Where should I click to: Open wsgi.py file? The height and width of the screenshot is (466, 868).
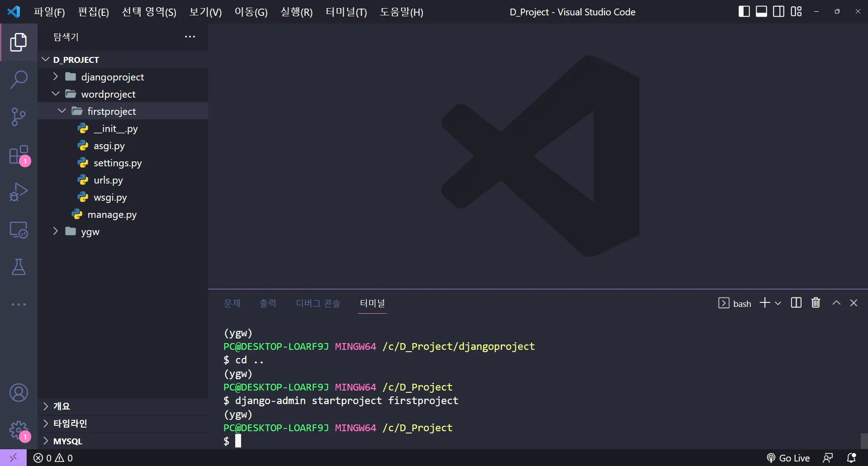click(x=123, y=197)
